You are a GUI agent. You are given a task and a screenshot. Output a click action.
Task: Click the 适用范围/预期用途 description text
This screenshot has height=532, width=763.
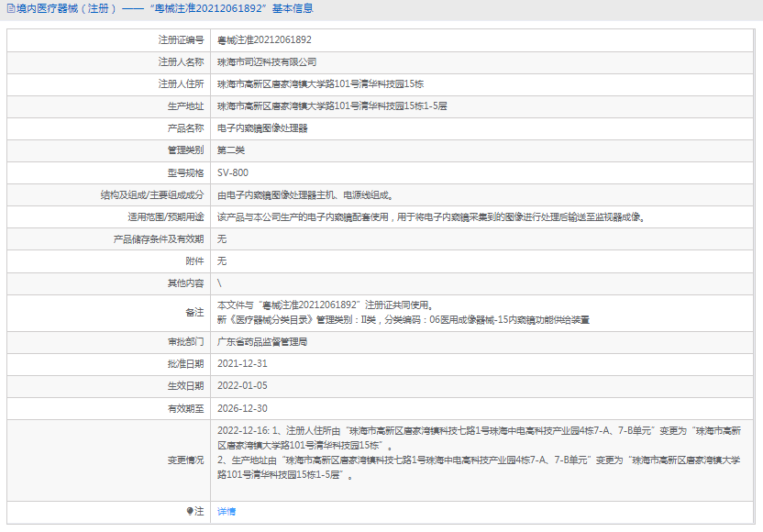[431, 217]
